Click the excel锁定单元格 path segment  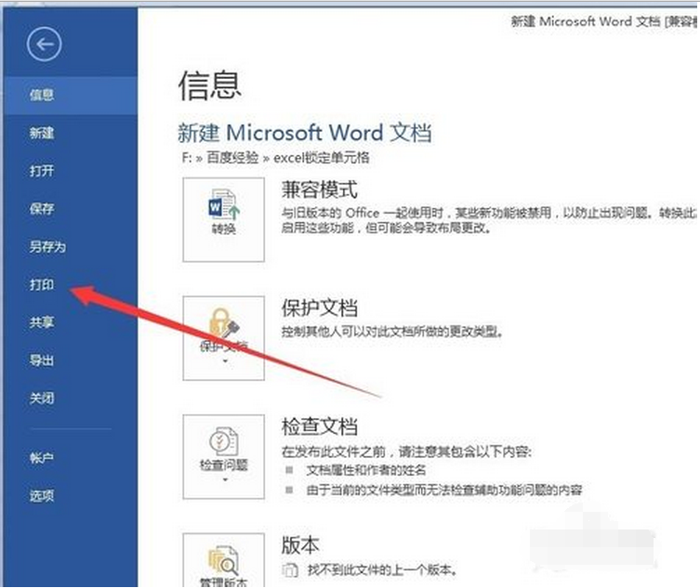pyautogui.click(x=321, y=158)
